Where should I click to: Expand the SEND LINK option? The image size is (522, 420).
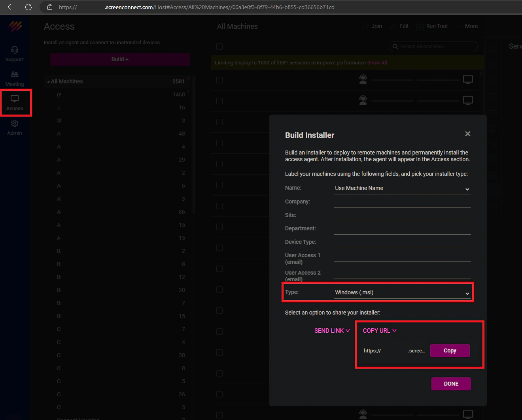tap(332, 331)
